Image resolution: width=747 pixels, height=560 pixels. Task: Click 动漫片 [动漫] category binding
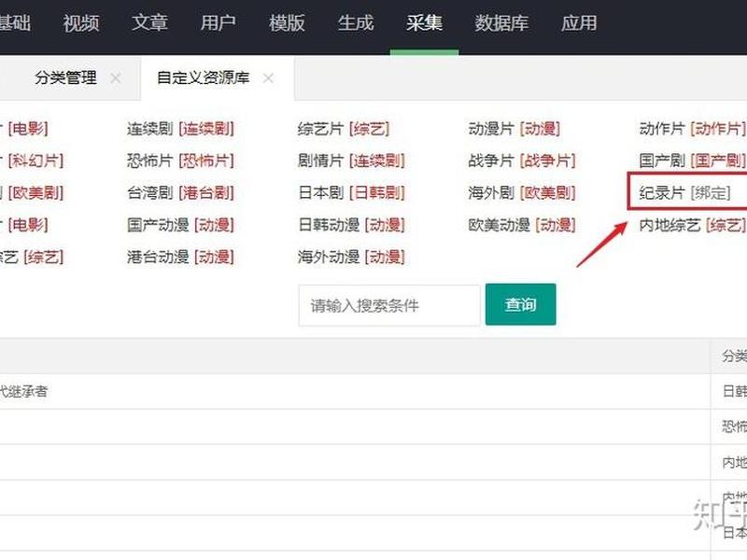pos(514,129)
